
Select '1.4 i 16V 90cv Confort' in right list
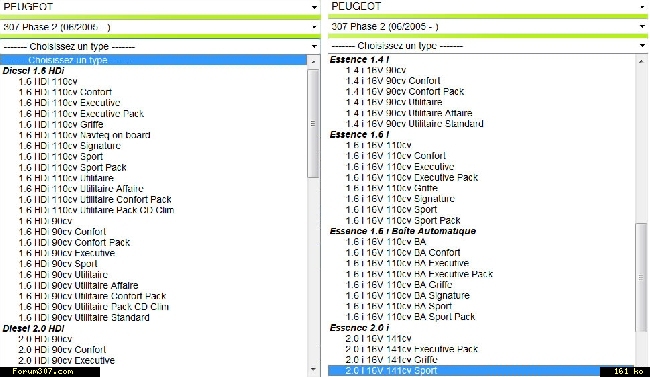tap(393, 81)
